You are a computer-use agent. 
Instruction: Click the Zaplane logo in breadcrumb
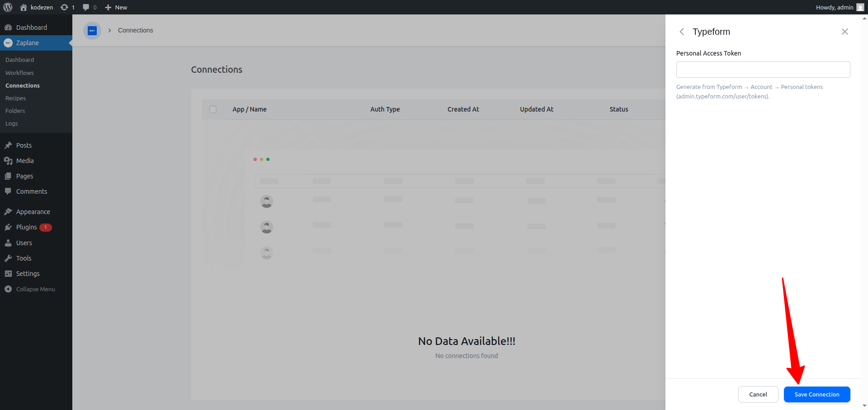92,31
